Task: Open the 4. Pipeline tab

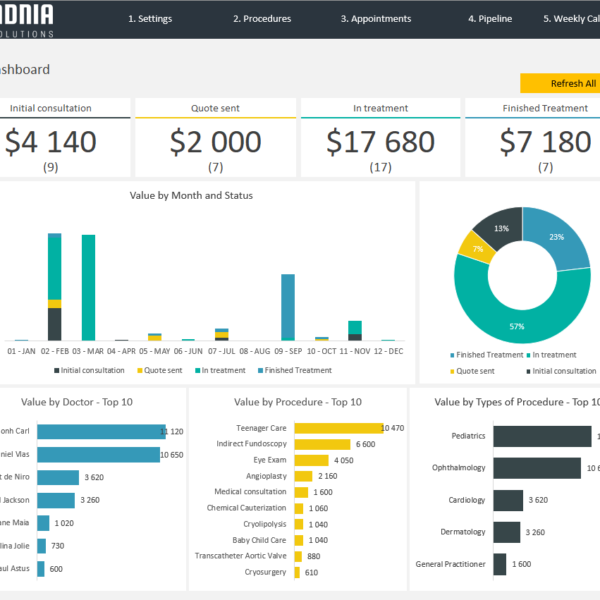Action: (x=490, y=19)
